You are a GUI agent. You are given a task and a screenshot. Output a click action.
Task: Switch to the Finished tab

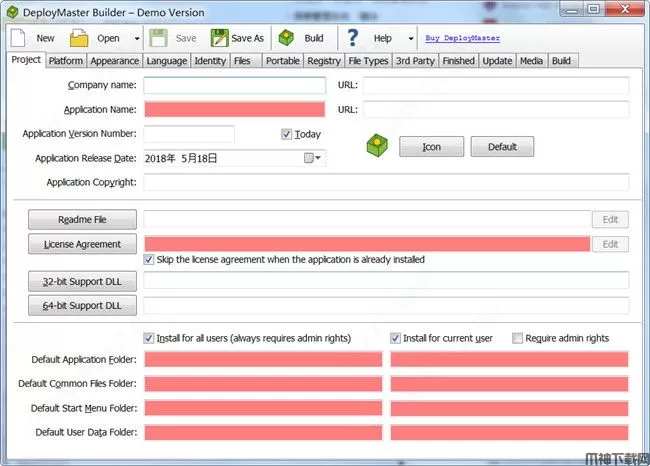coord(458,61)
